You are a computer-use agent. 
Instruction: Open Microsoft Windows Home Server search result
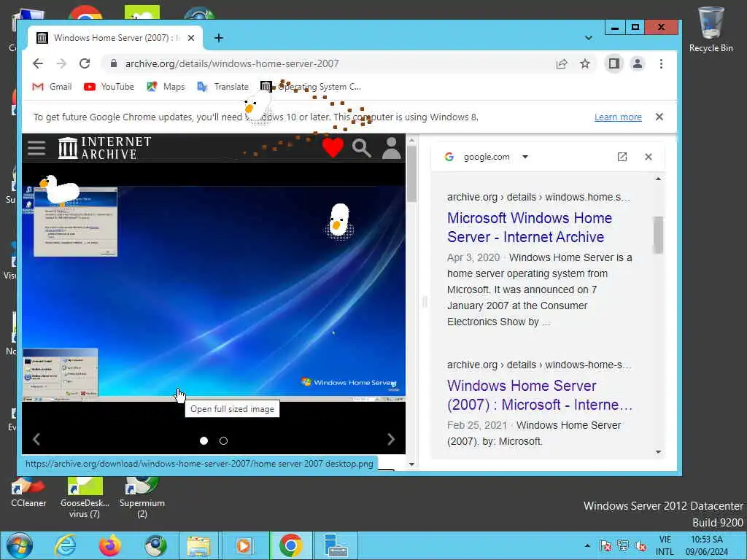(530, 227)
